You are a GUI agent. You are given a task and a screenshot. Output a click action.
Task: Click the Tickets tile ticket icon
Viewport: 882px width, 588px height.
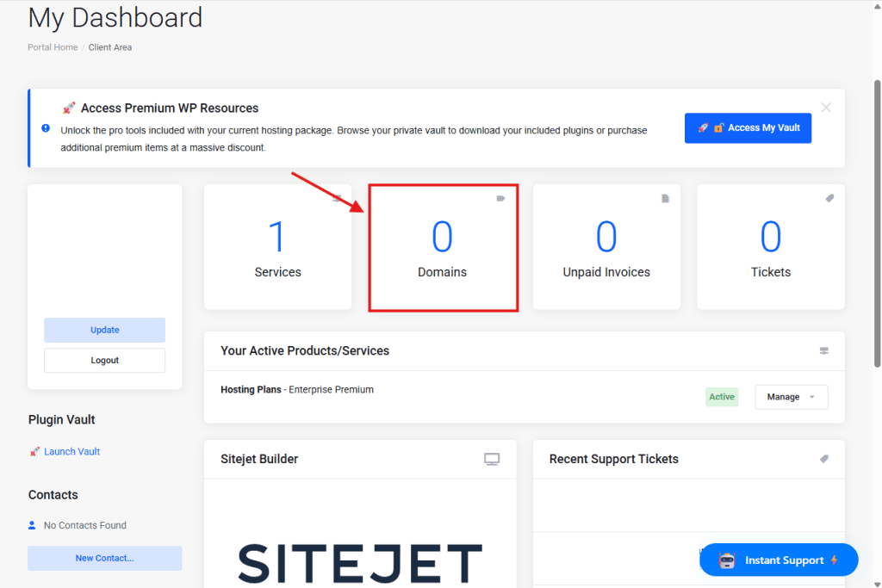pos(829,199)
